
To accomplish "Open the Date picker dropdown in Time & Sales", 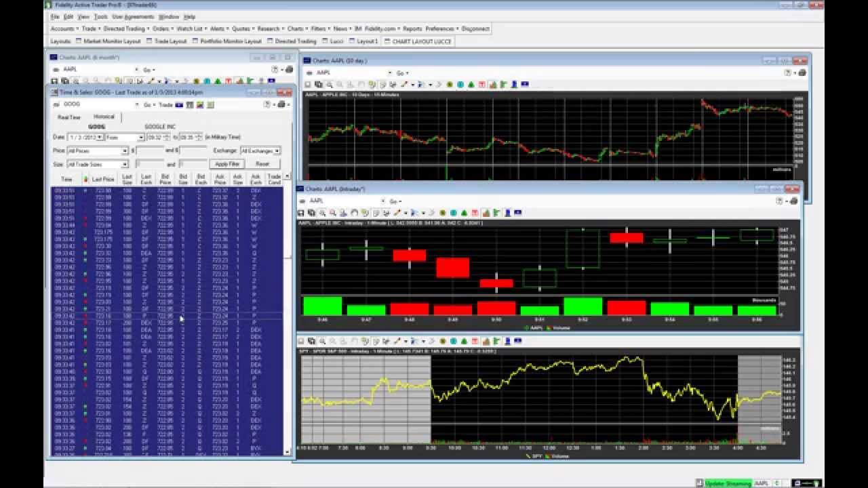I will point(100,138).
